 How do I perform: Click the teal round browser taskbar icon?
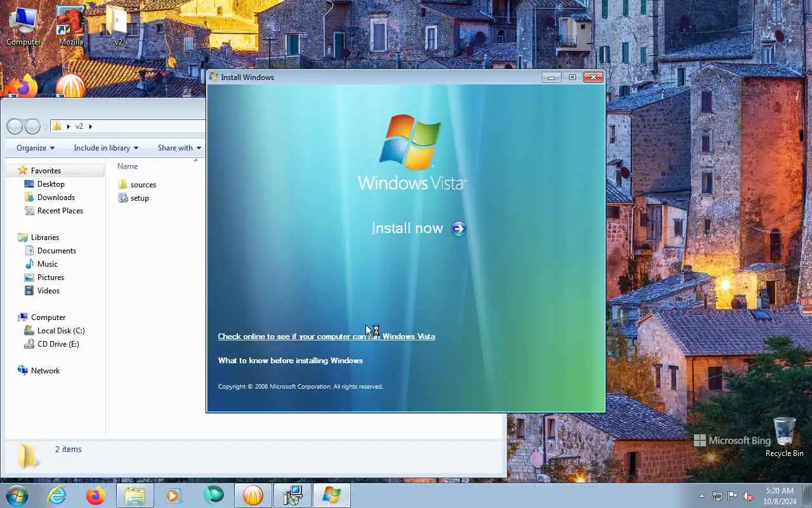tap(214, 495)
